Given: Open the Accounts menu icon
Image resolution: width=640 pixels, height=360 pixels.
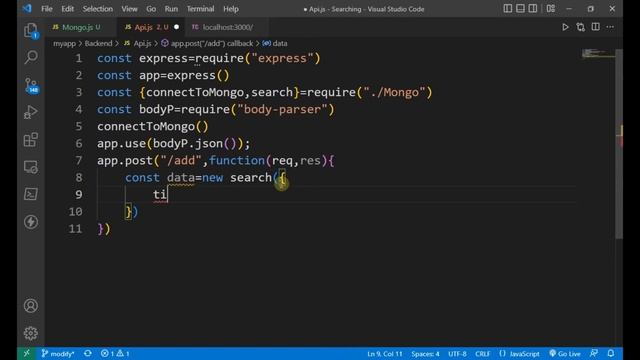Looking at the screenshot, I should [x=31, y=306].
